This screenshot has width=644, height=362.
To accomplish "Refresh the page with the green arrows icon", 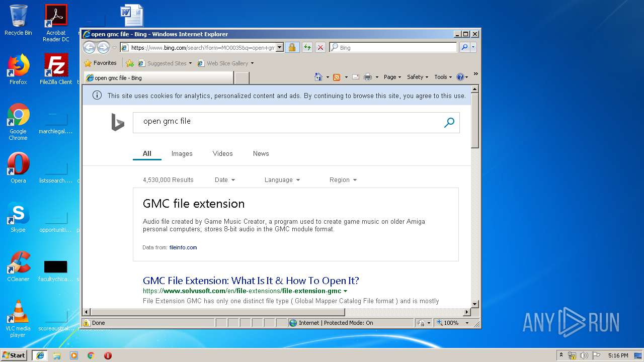I will pos(307,48).
